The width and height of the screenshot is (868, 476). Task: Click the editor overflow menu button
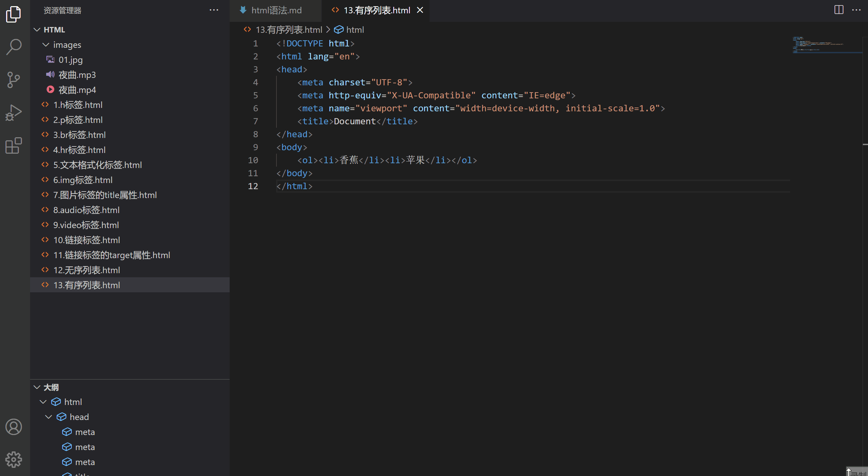[857, 10]
